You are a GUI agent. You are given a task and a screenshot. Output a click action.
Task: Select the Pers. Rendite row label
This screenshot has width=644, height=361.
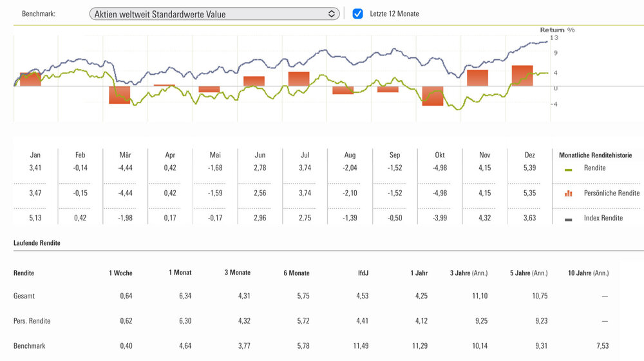click(32, 320)
